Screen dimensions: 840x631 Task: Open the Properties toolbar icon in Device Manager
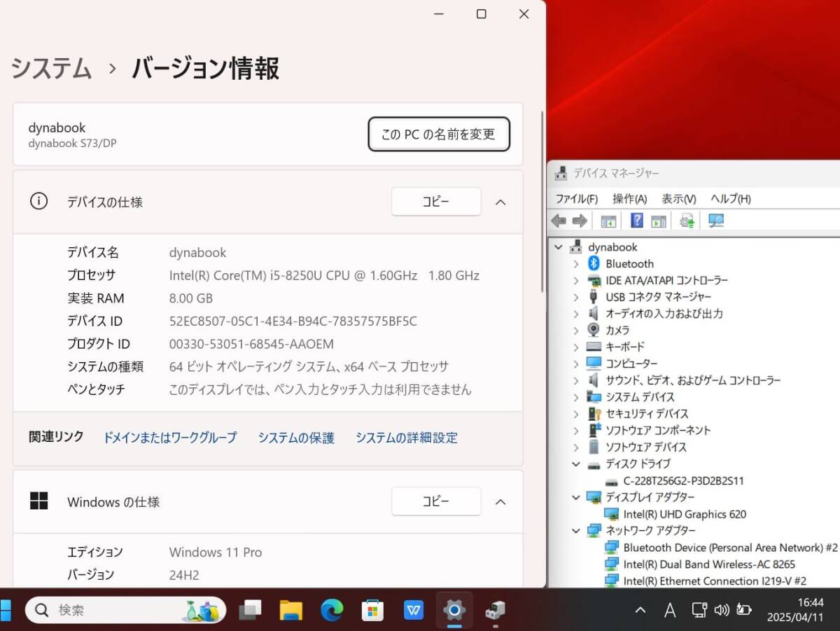(x=659, y=221)
